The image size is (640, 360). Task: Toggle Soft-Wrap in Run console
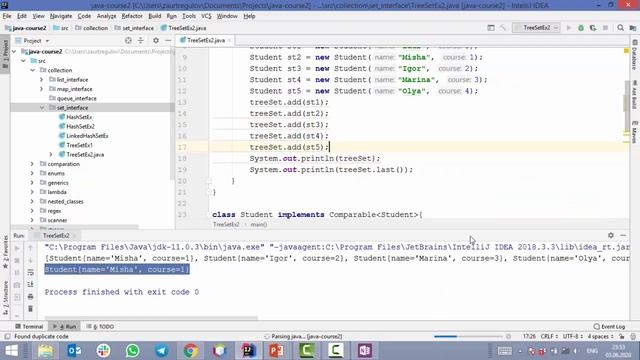pos(30,273)
